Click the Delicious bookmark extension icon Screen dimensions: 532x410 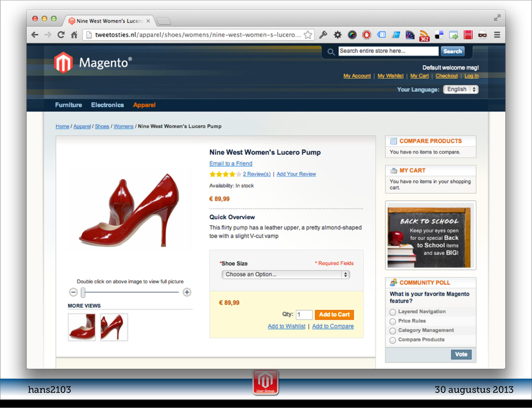[x=439, y=35]
